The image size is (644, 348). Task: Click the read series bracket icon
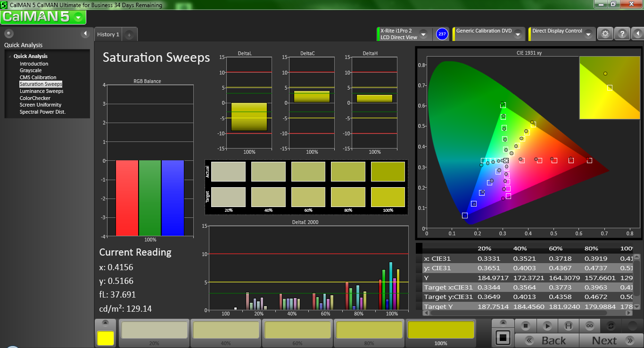tap(568, 326)
